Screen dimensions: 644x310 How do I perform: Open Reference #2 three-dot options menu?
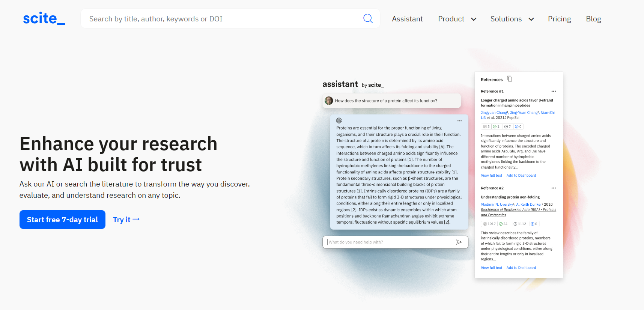[553, 188]
